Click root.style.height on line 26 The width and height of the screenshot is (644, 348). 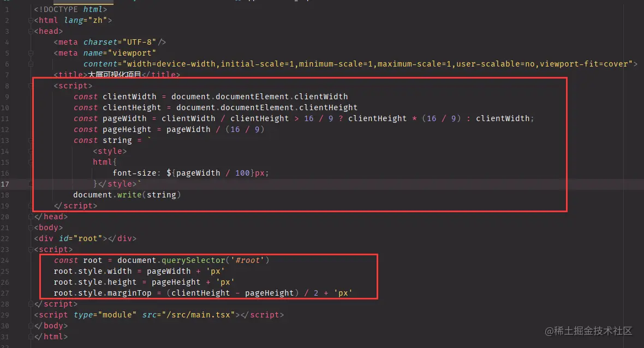point(96,282)
